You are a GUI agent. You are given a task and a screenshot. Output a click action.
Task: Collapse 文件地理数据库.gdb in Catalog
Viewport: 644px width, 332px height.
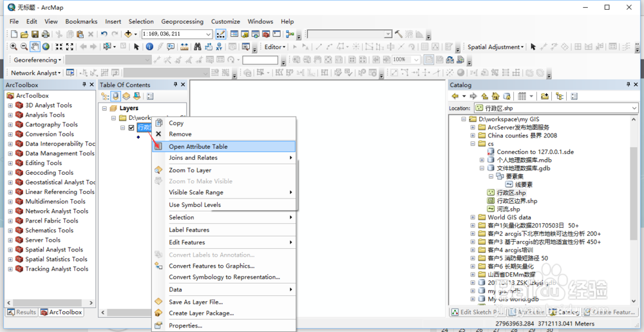[x=482, y=168]
